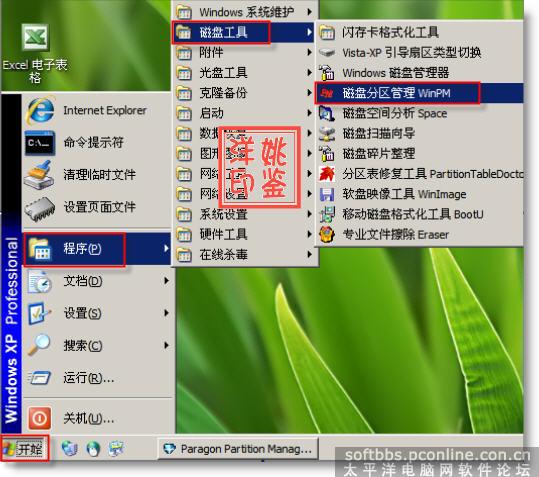
Task: Expand the 在线杀毒 folder arrow
Action: [x=309, y=254]
